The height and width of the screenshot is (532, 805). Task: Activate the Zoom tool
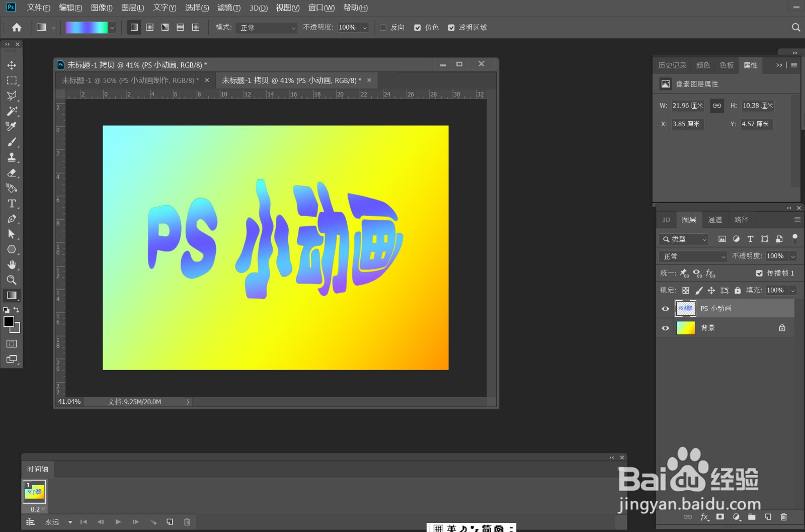[12, 280]
